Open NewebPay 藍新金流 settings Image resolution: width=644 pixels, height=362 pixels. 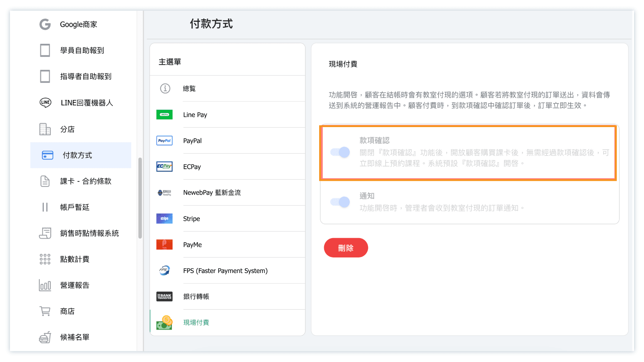(212, 193)
